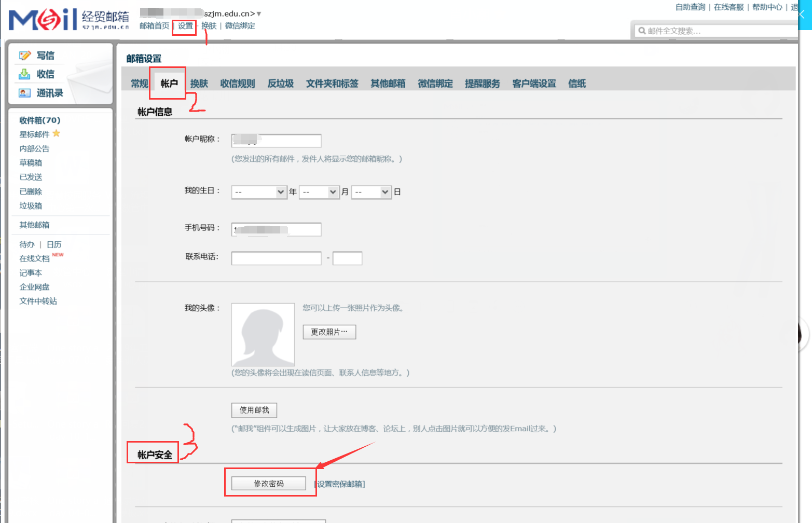Click the 收信 receive mail icon

click(24, 74)
